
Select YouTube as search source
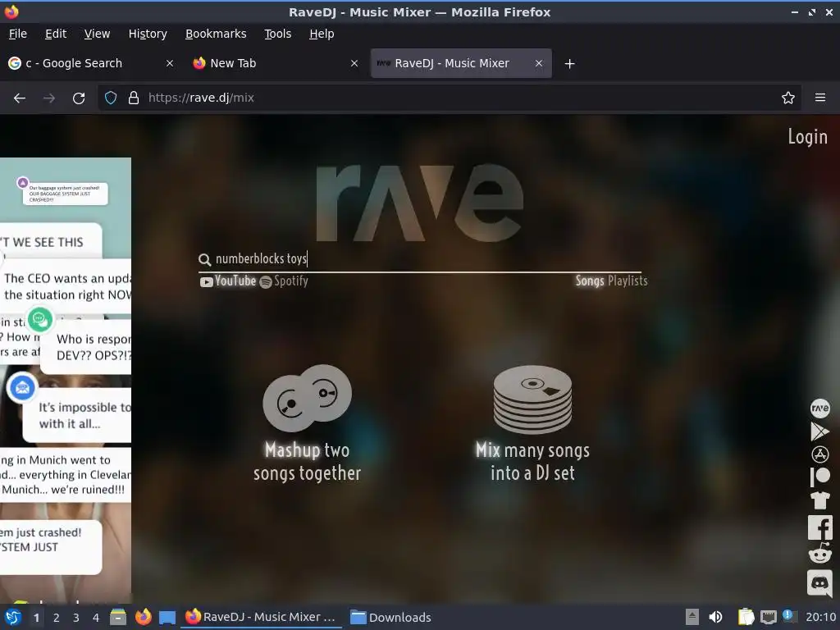(228, 281)
